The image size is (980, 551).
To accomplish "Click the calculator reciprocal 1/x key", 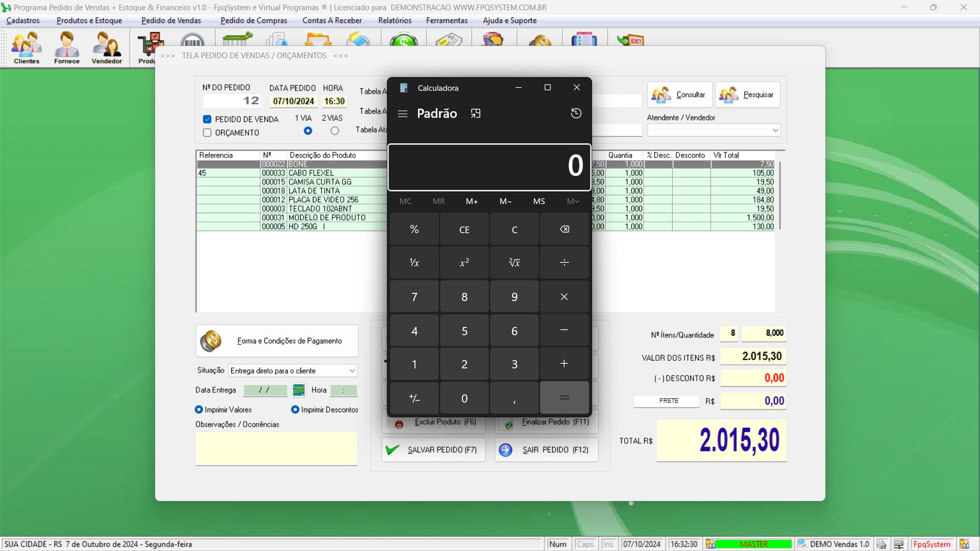I will 414,262.
